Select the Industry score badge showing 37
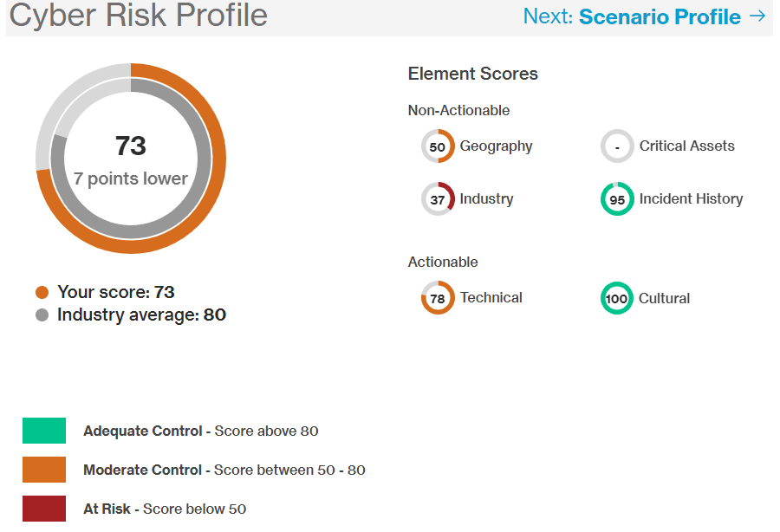 pos(438,198)
